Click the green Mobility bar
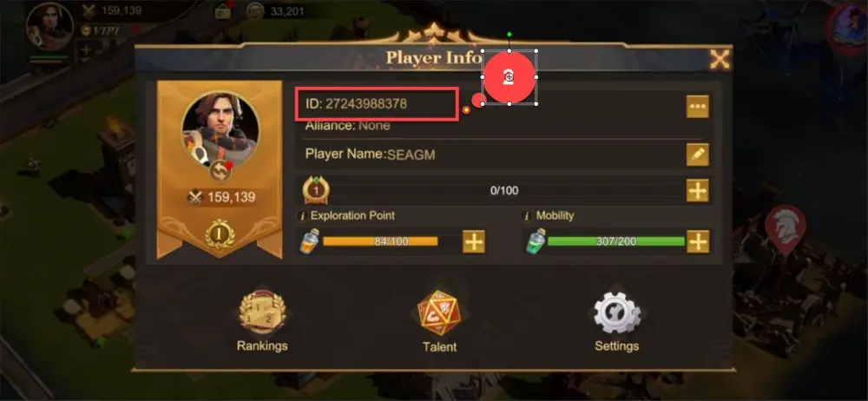 click(x=616, y=241)
